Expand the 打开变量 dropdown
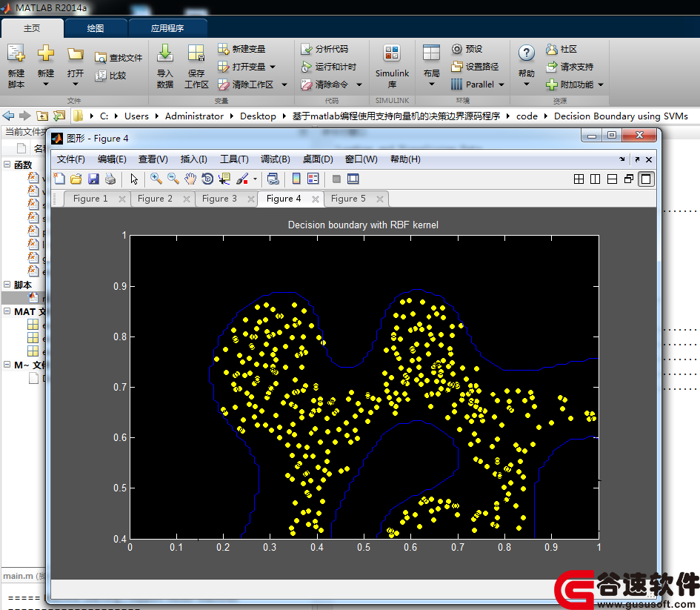 [x=273, y=67]
